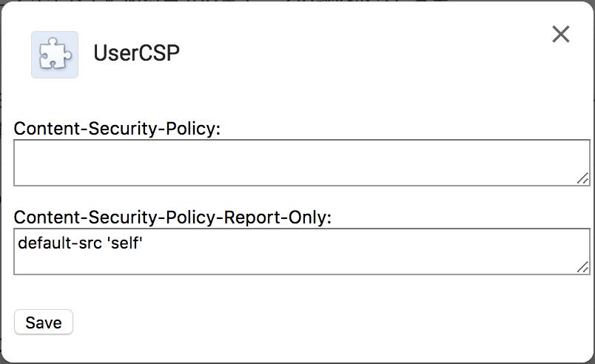The height and width of the screenshot is (364, 595).
Task: Click the word "Policy:" in the first label
Action: tap(194, 129)
